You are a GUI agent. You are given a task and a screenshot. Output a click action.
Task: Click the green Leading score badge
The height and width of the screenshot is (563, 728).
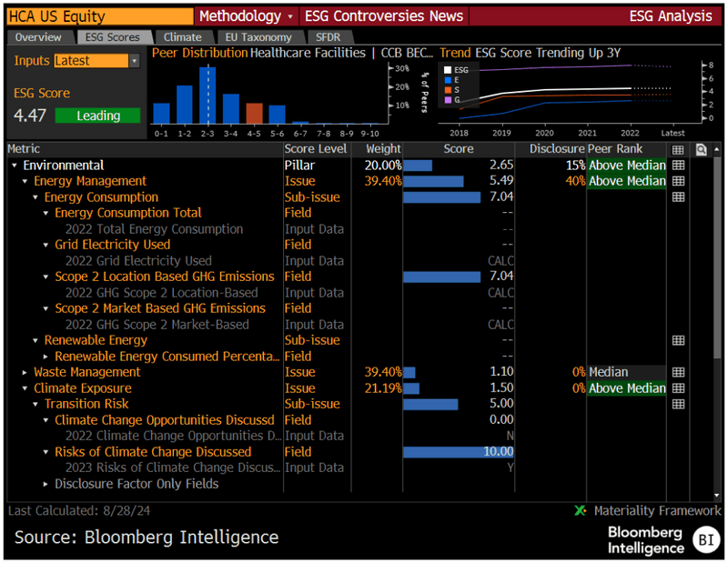97,116
